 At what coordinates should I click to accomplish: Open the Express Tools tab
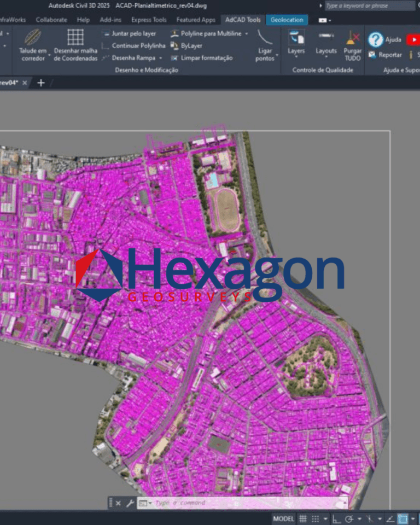click(149, 20)
